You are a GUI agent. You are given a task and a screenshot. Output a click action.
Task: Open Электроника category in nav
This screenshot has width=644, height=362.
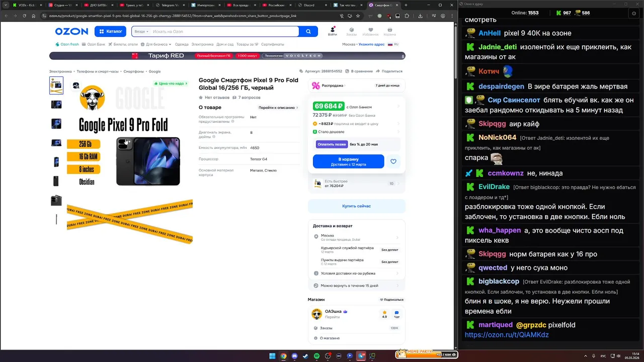point(202,44)
